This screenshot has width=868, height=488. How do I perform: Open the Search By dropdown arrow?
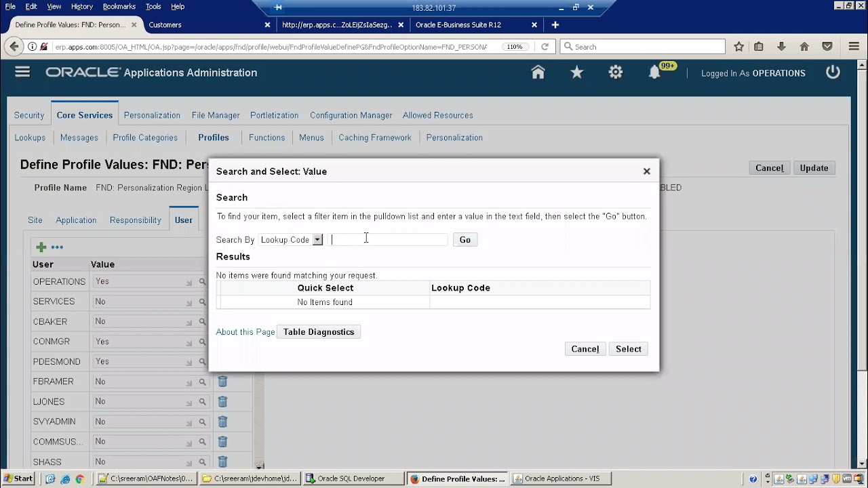pos(317,240)
